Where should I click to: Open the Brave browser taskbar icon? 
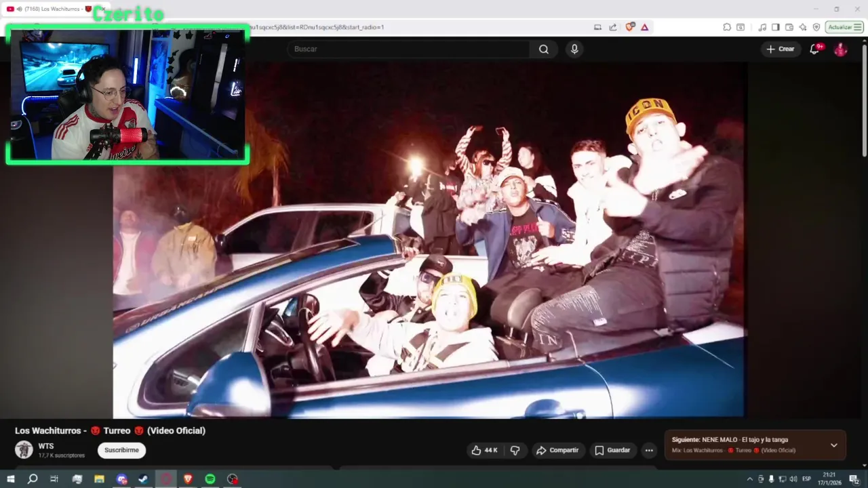(188, 479)
